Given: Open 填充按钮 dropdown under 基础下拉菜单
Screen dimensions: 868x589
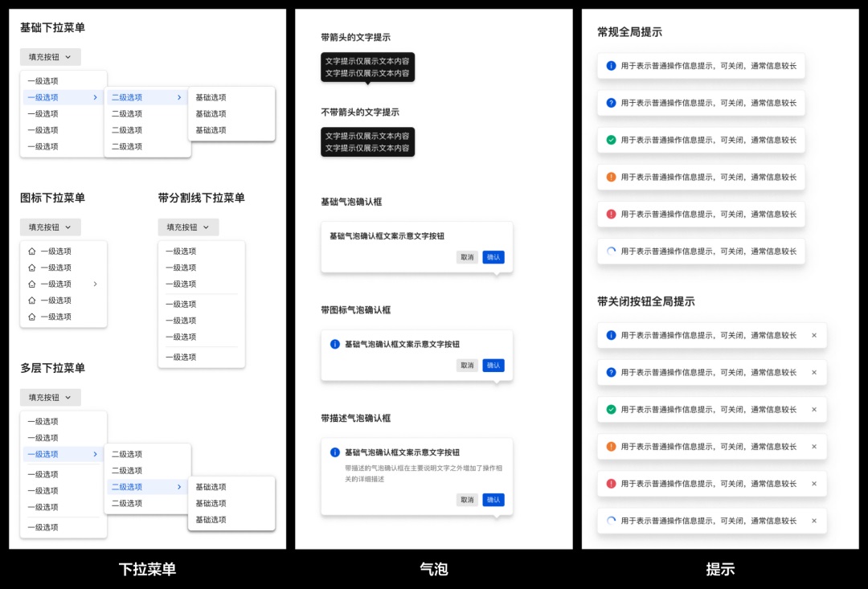Looking at the screenshot, I should [x=51, y=57].
